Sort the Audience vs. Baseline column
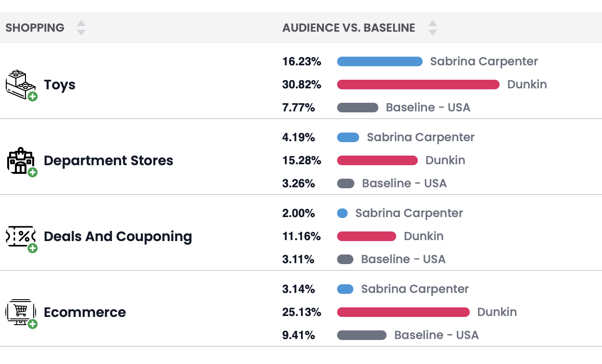The image size is (602, 364). click(x=433, y=28)
